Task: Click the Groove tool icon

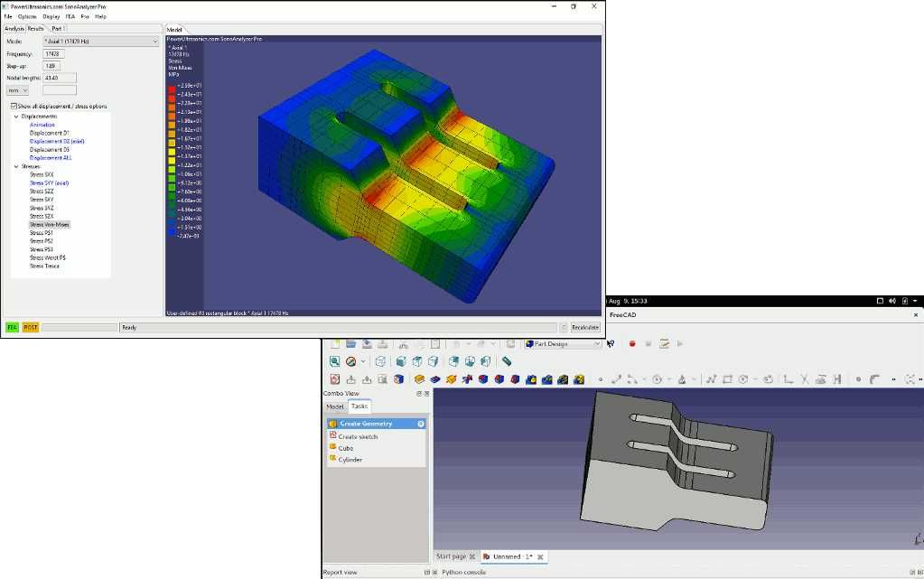Action: (467, 379)
